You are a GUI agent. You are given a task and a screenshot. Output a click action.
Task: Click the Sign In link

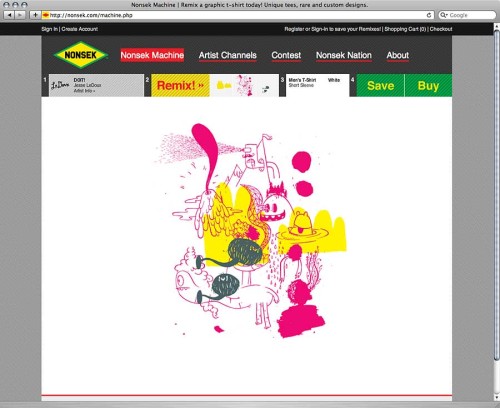[x=49, y=29]
